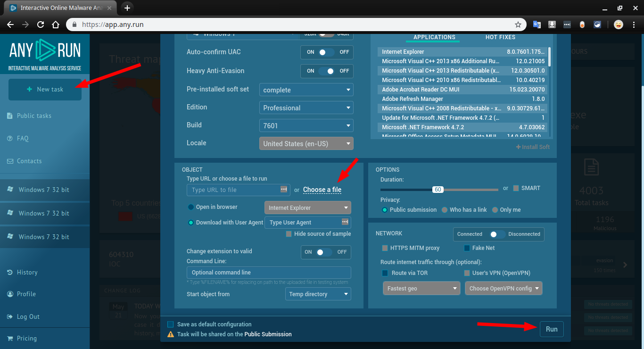
Task: Reload the page
Action: coord(41,25)
